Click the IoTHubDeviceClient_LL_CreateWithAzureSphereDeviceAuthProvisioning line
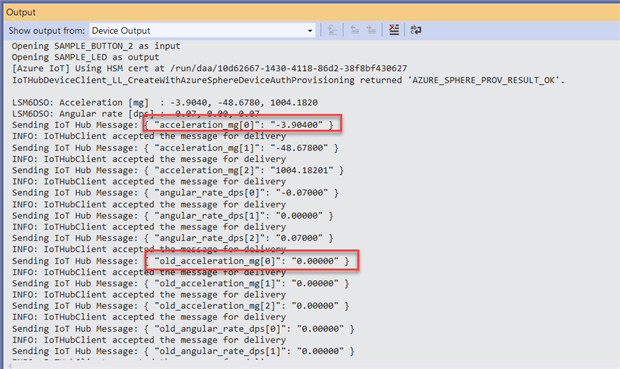Screen dimensions: 620x369 (x=289, y=80)
